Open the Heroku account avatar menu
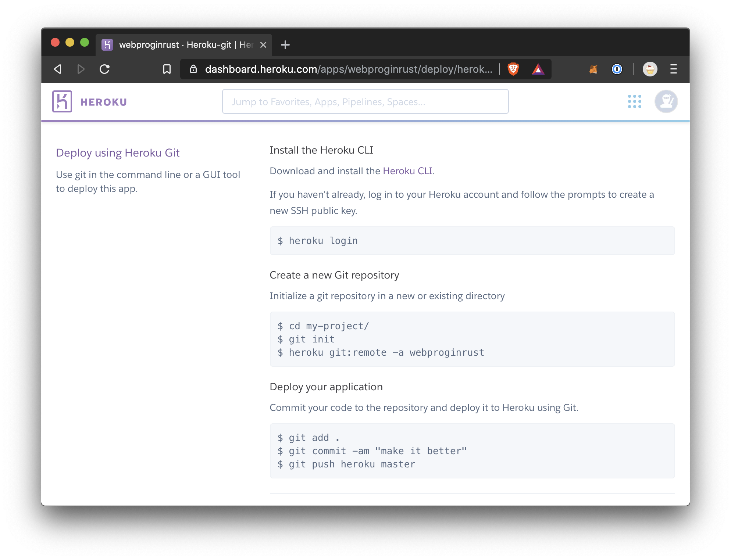The image size is (731, 560). (x=666, y=101)
